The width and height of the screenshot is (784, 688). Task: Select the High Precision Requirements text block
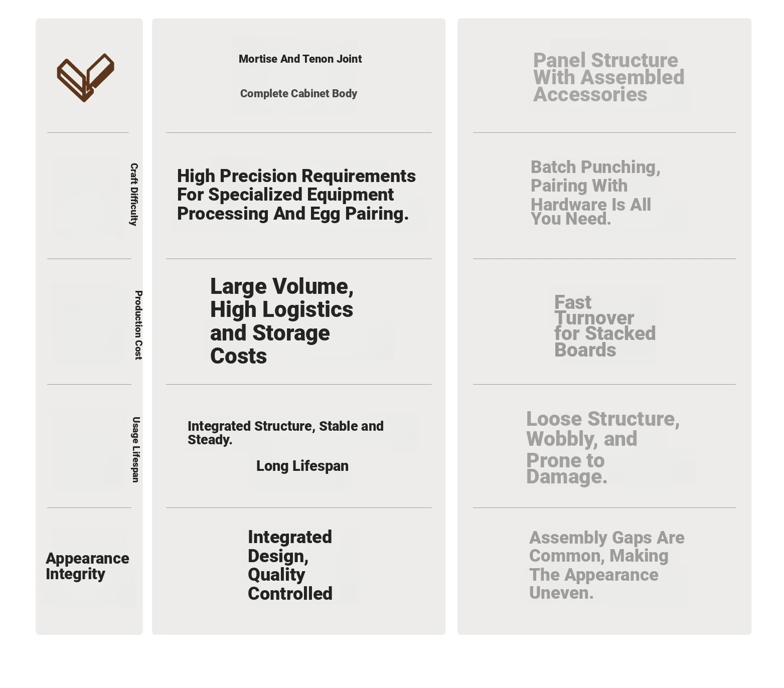click(296, 195)
